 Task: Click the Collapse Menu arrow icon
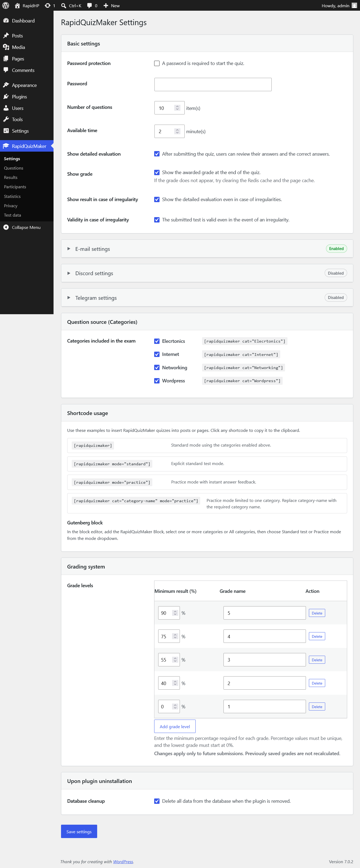tap(6, 227)
